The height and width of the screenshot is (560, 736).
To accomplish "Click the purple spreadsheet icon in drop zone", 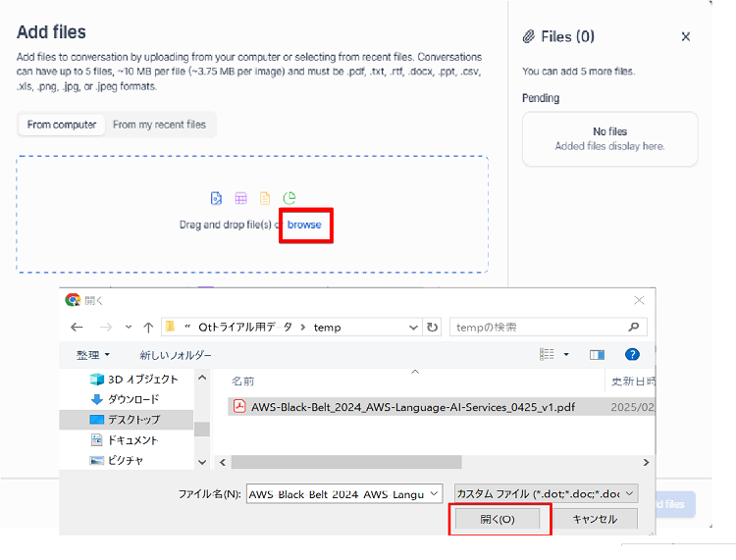I will [240, 198].
